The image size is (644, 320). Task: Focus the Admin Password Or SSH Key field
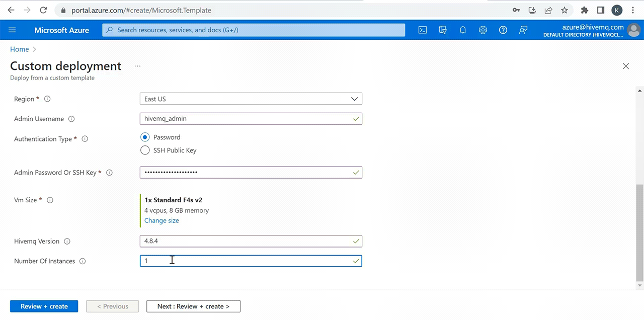tap(251, 173)
